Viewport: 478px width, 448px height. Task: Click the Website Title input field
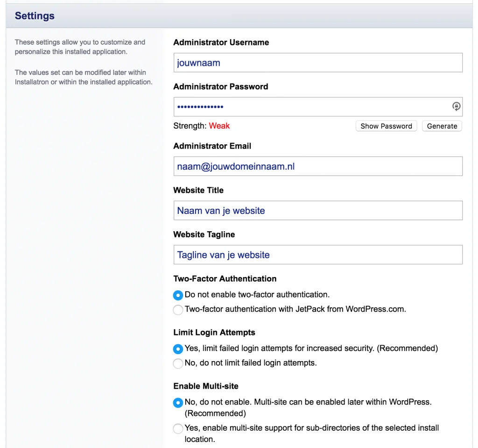coord(317,210)
